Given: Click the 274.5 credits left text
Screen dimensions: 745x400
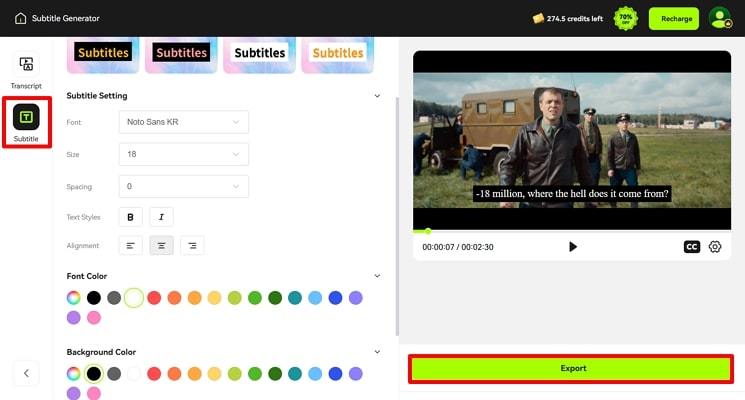Looking at the screenshot, I should pos(574,19).
